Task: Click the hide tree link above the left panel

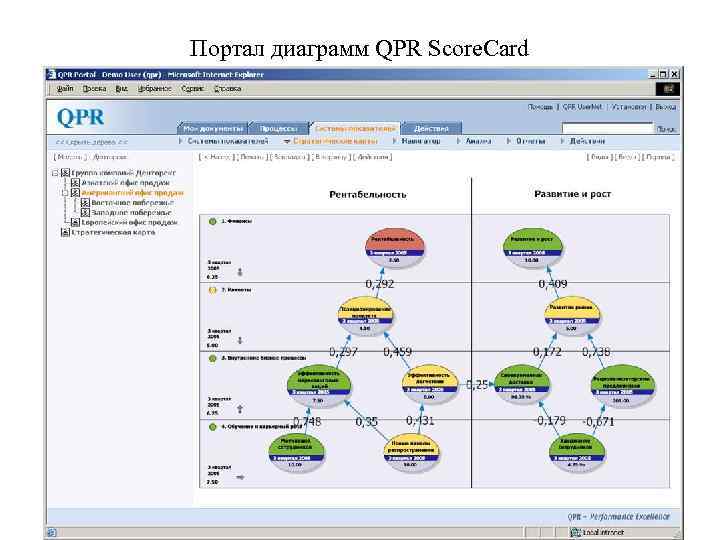Action: point(92,142)
